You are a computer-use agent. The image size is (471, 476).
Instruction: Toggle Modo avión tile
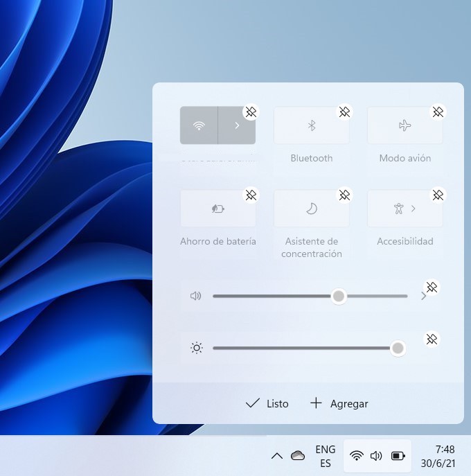(405, 125)
